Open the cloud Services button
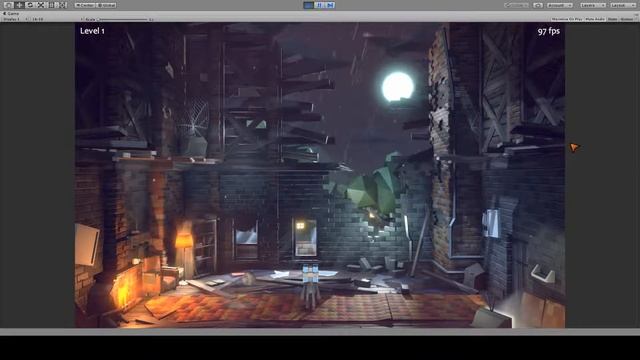Viewport: 640px width, 360px height. [x=538, y=5]
